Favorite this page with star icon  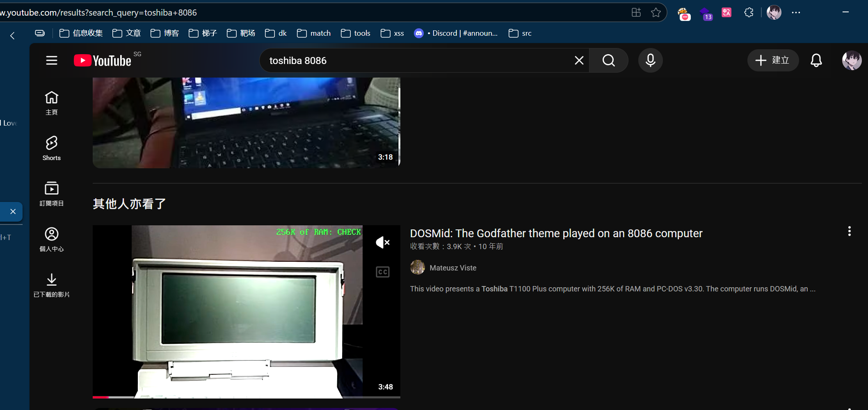click(x=656, y=13)
